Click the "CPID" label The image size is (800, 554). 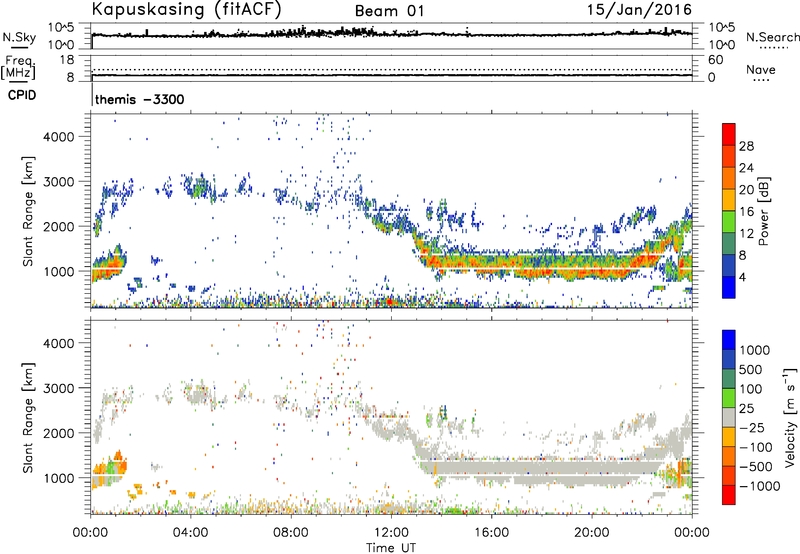tap(22, 95)
